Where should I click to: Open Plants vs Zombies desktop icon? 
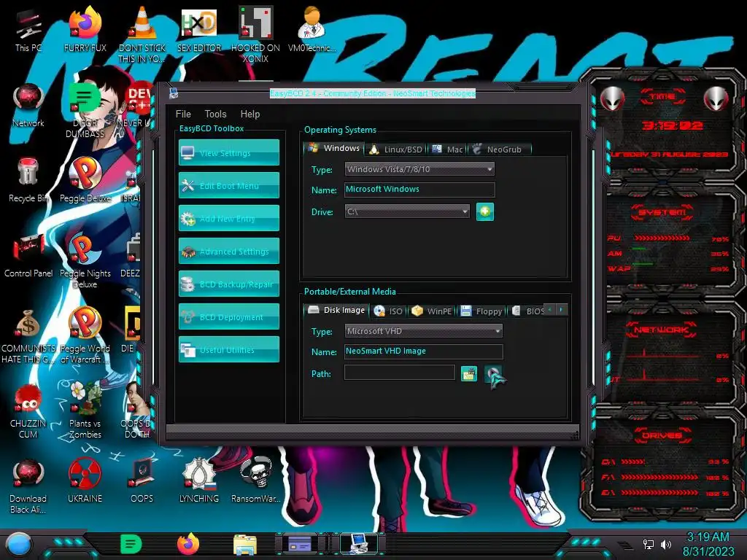click(x=85, y=411)
